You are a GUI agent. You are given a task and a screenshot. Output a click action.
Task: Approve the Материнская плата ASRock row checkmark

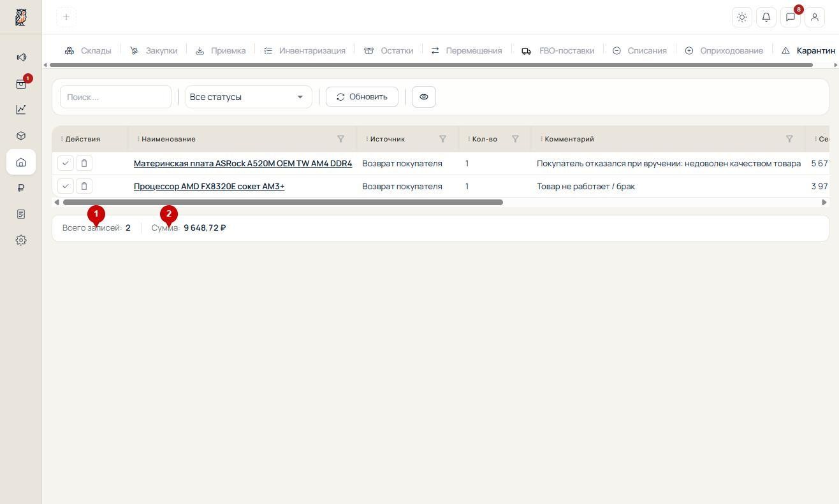pos(66,163)
